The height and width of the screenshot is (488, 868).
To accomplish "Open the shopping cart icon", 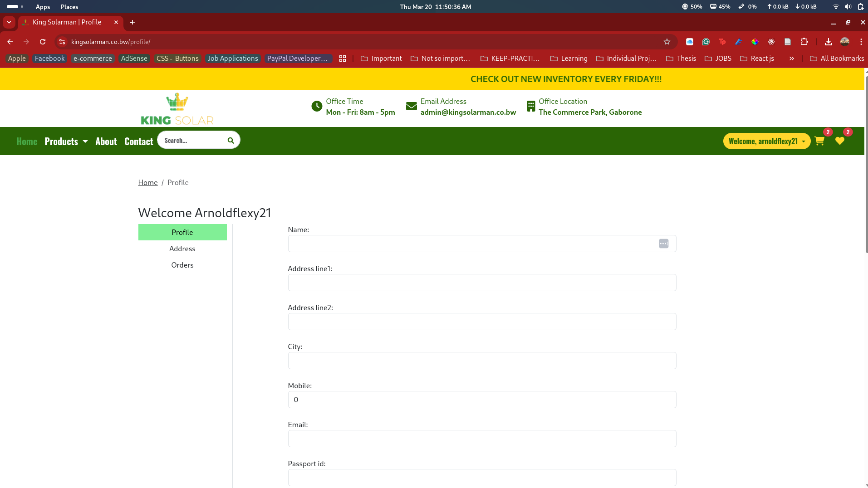I will [x=819, y=141].
